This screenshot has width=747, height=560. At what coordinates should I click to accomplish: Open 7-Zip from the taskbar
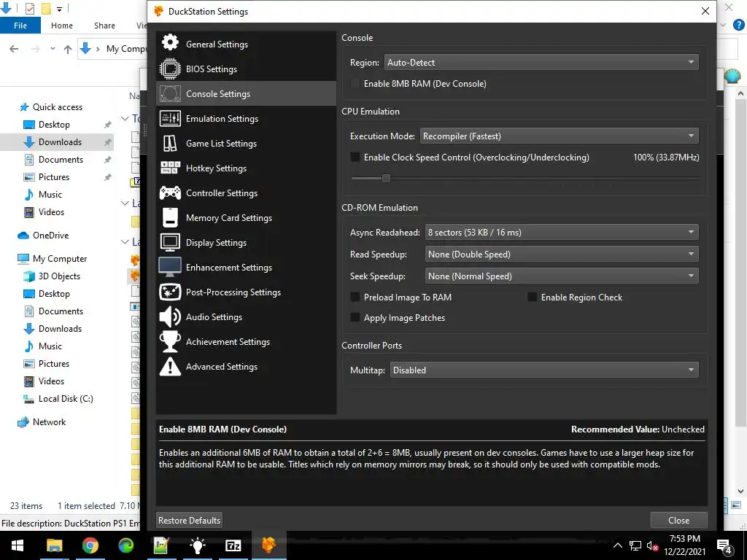(x=233, y=545)
